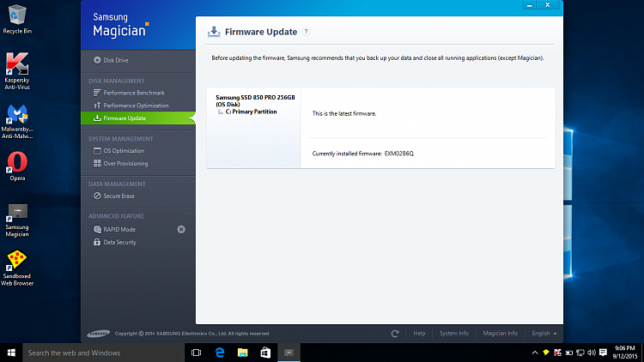Open the volume speaker tray icon

[x=592, y=353]
